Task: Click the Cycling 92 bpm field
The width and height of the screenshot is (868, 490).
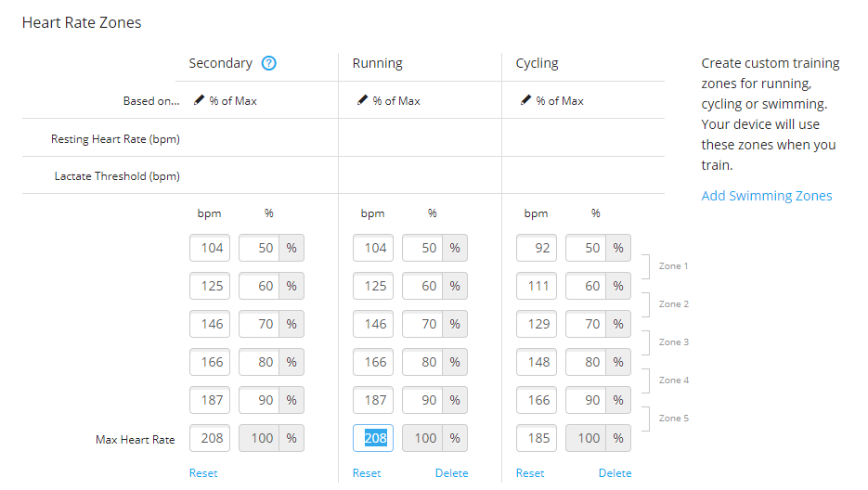Action: (x=537, y=248)
